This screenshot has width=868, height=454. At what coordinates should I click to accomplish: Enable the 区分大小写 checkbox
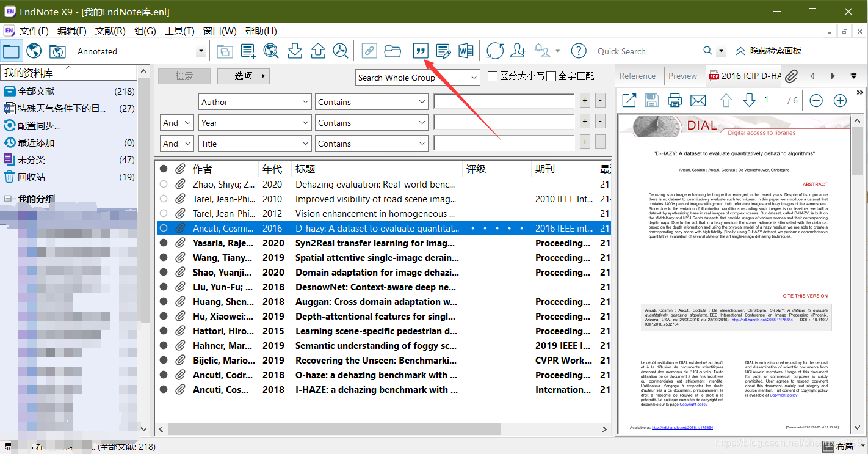(493, 76)
